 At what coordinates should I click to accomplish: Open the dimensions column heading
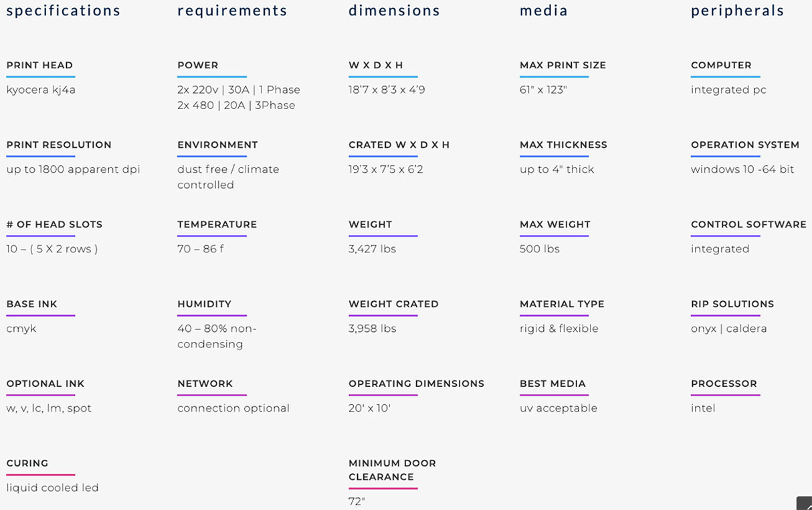click(x=394, y=11)
